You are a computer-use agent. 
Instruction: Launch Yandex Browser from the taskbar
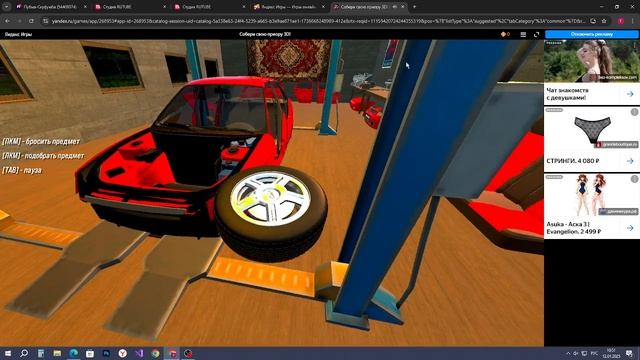[x=122, y=353]
